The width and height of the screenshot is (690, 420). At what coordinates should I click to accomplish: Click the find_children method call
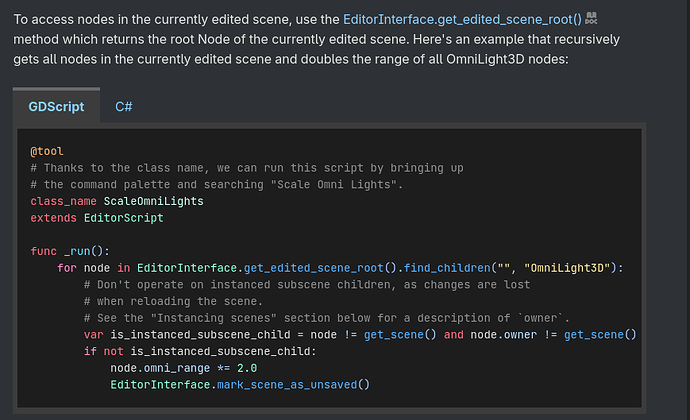pyautogui.click(x=447, y=268)
